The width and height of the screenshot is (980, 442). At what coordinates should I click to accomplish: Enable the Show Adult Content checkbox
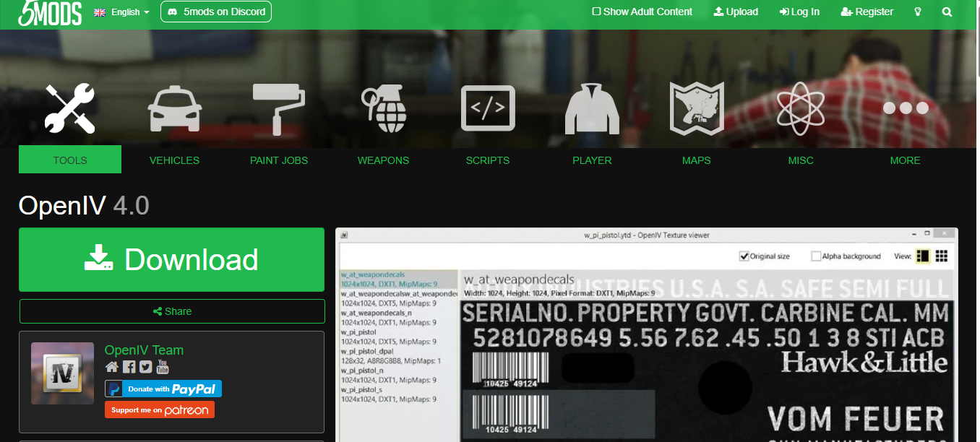click(596, 12)
